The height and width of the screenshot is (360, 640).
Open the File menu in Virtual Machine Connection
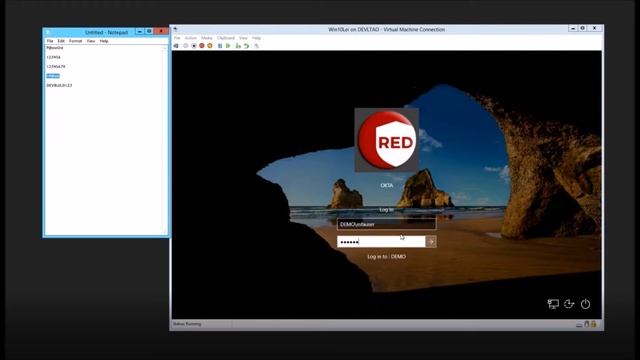[x=177, y=38]
